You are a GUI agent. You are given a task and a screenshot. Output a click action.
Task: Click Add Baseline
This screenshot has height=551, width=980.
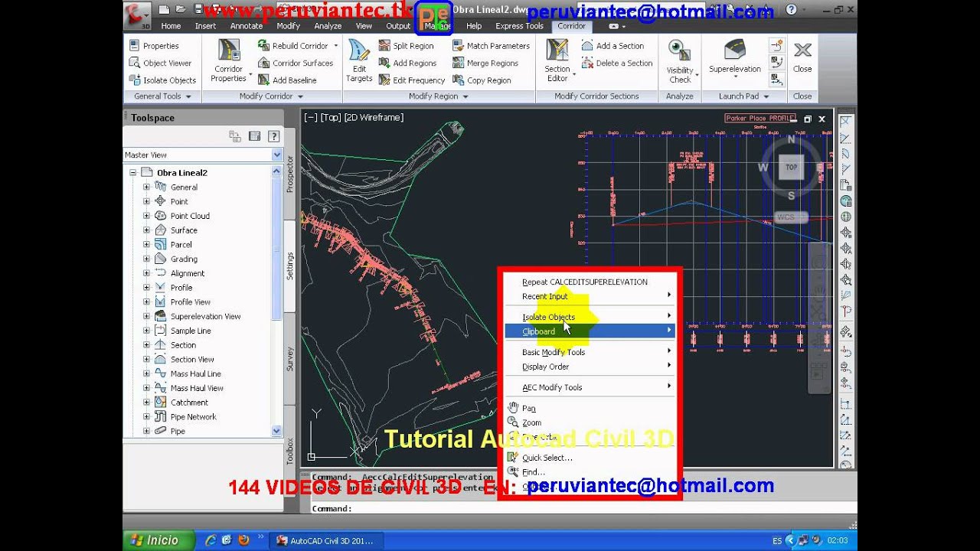286,80
